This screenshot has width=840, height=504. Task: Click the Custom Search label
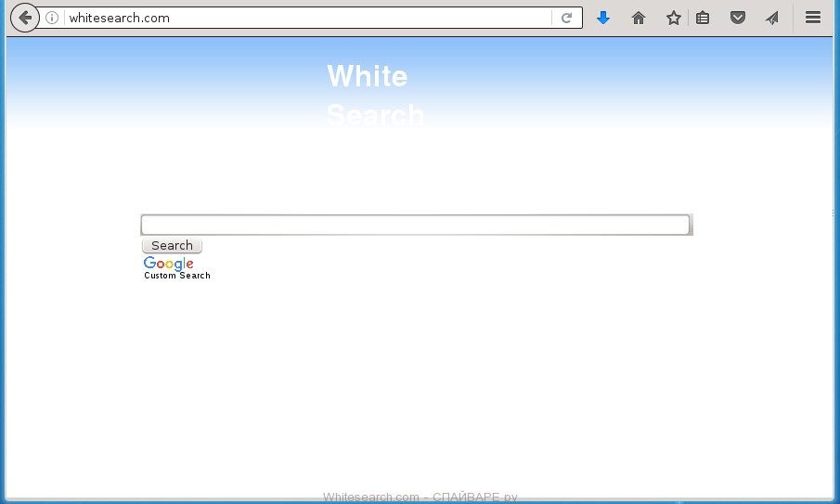click(x=177, y=276)
